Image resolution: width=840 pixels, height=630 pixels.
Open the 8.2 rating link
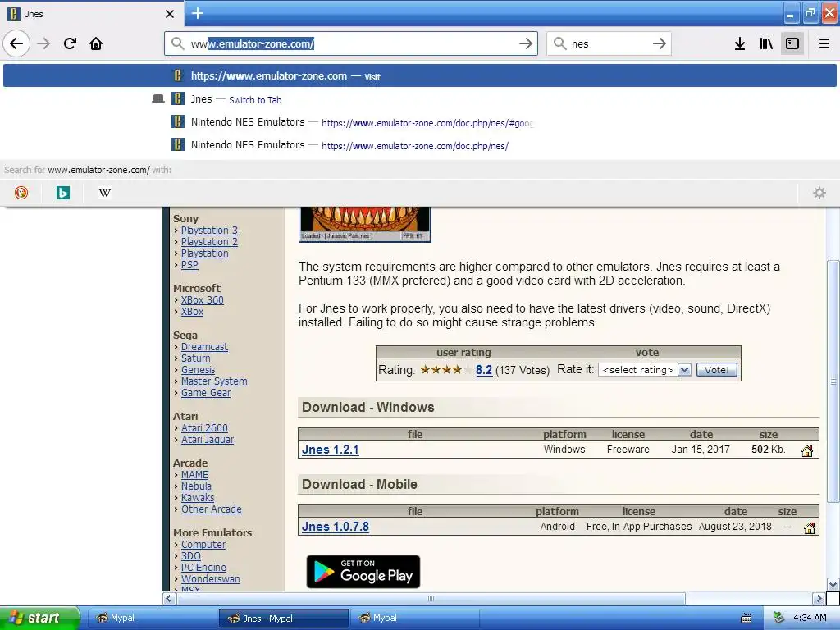(x=484, y=370)
